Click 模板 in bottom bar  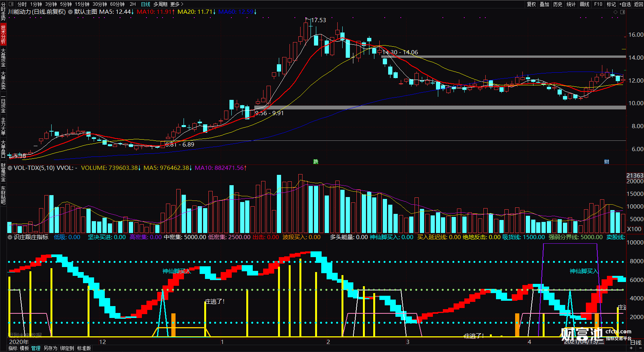coord(24,348)
